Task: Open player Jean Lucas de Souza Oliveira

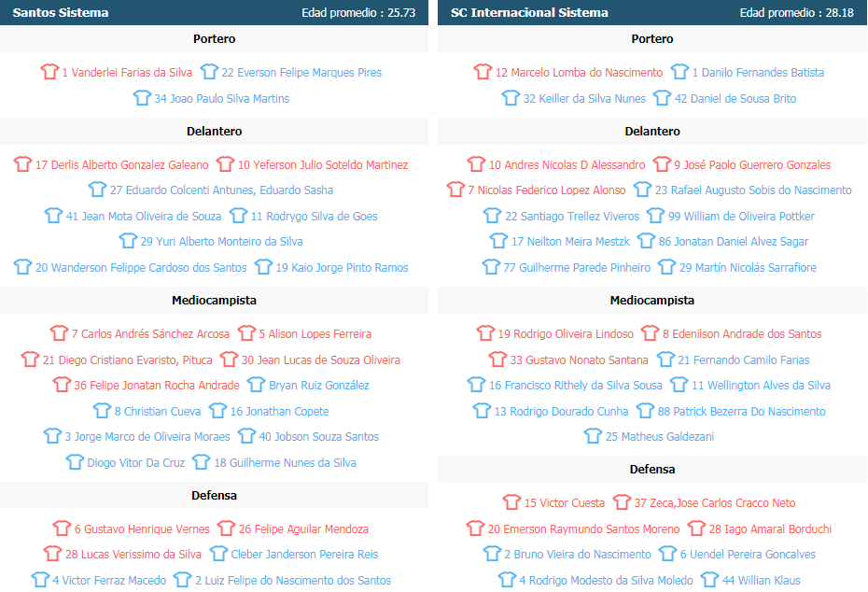Action: click(x=320, y=360)
